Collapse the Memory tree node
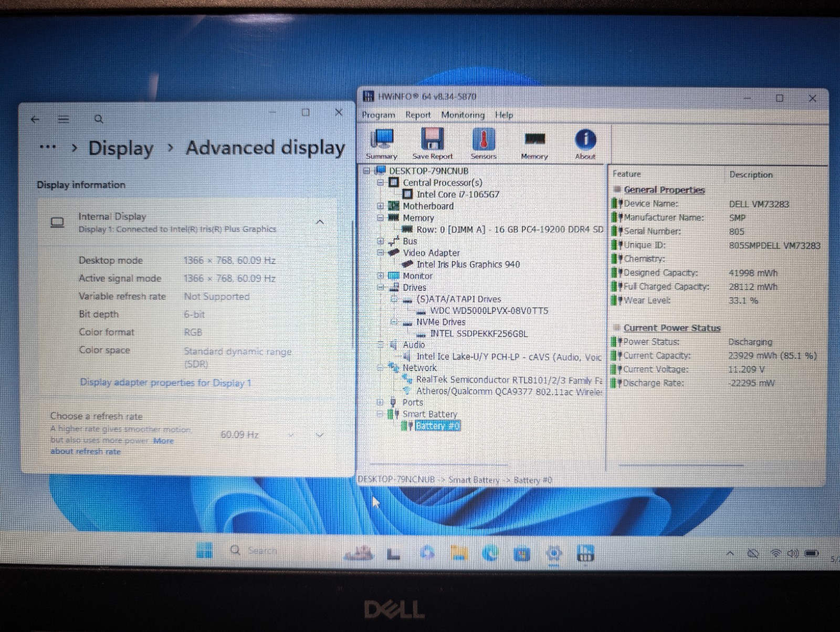The height and width of the screenshot is (632, 840). click(381, 218)
